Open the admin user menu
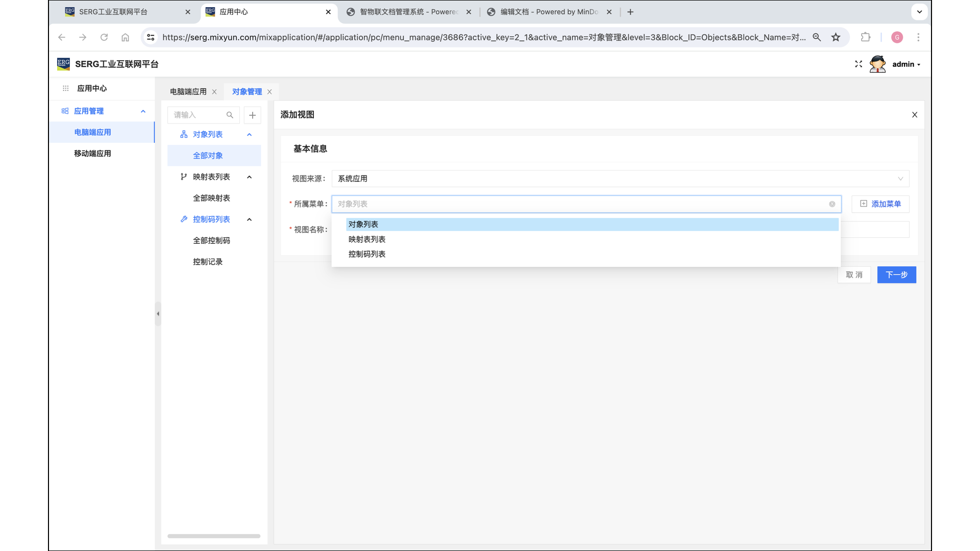Viewport: 980px width, 551px height. [906, 64]
